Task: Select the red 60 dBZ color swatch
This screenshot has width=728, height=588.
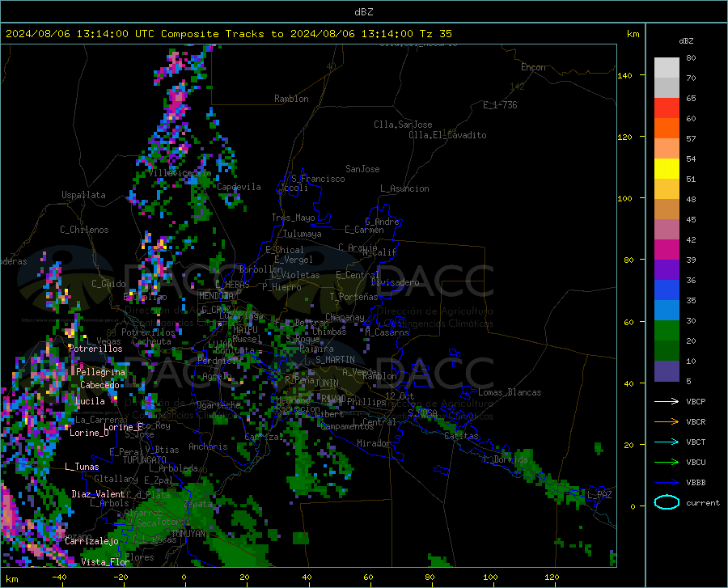Action: 667,108
